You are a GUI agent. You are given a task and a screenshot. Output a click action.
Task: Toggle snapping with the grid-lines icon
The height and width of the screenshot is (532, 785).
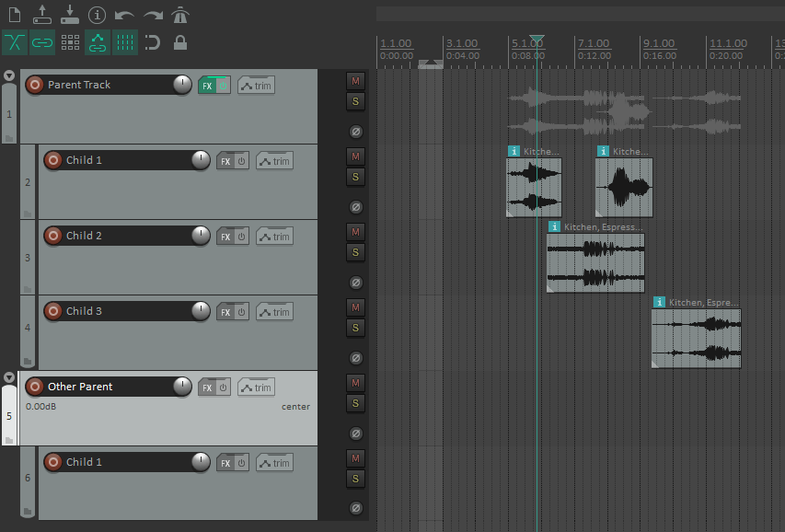click(x=125, y=43)
